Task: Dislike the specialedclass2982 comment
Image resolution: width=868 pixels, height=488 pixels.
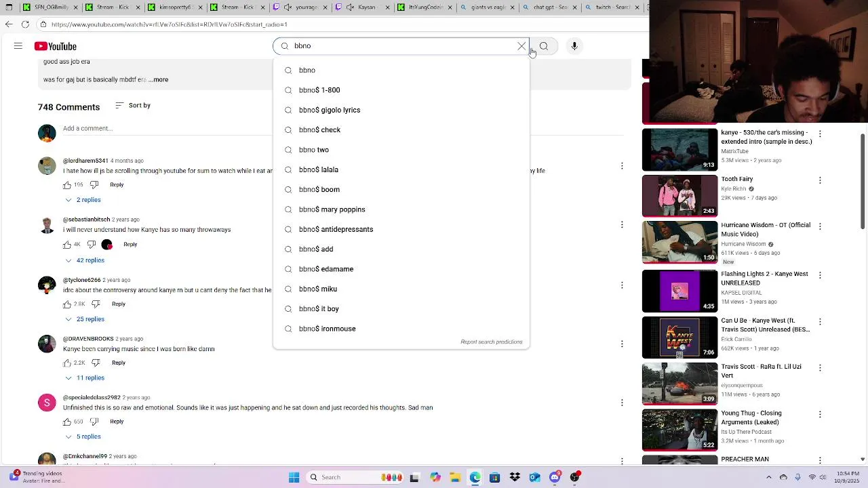Action: tap(94, 422)
